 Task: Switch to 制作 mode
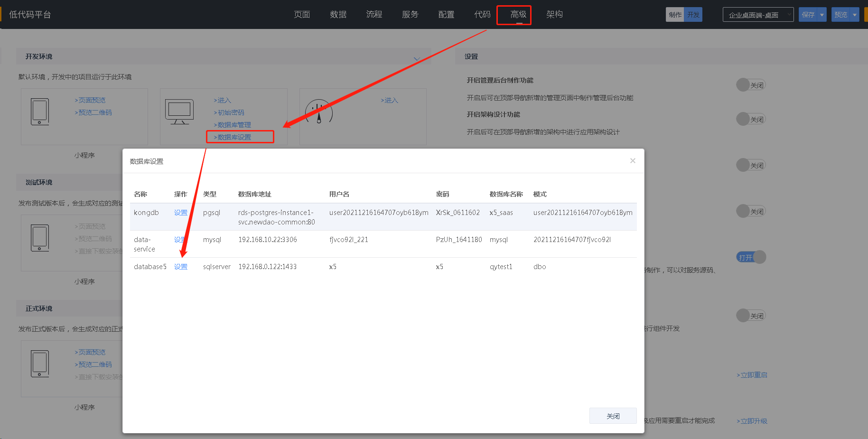(x=675, y=15)
